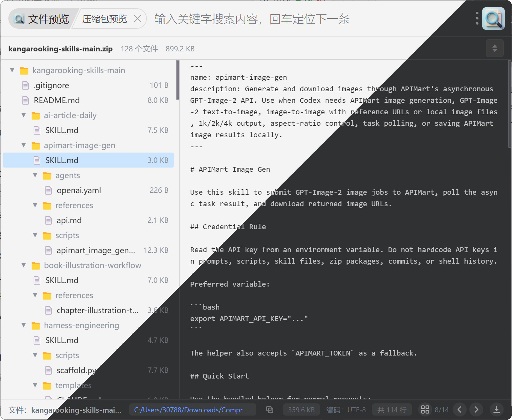Open the api.md file
The width and height of the screenshot is (512, 420).
(x=88, y=220)
